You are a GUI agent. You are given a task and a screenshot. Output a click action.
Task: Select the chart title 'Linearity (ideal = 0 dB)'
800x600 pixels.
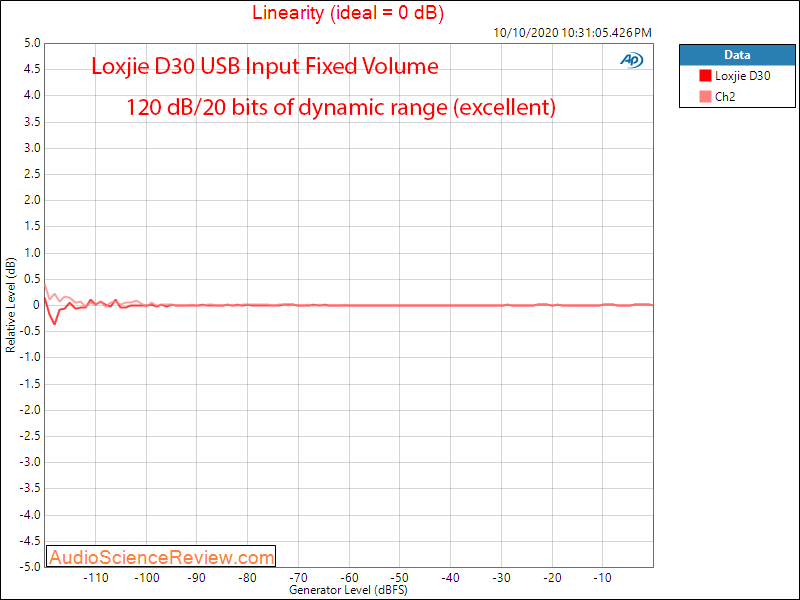tap(348, 12)
